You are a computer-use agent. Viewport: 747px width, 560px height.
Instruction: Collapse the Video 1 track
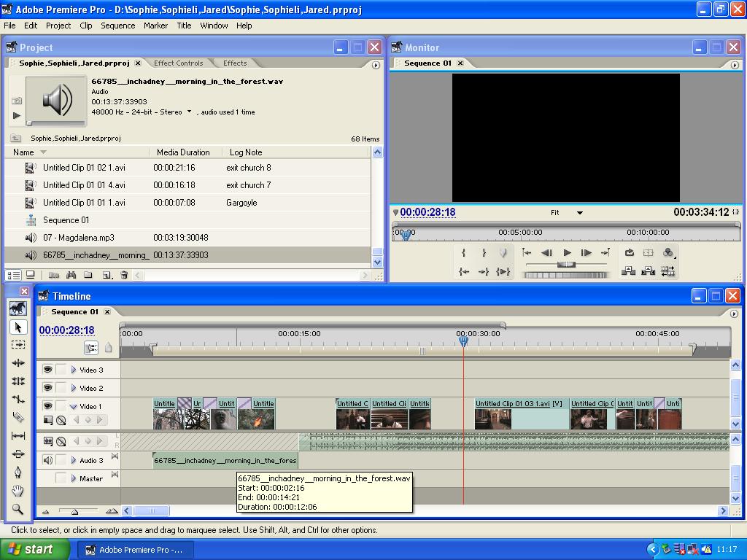(x=74, y=407)
